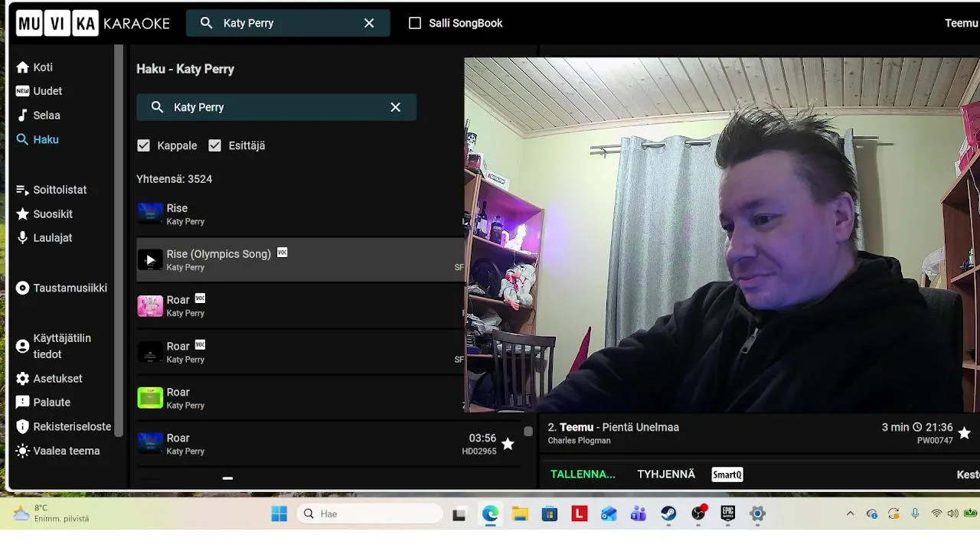Open Palaute feedback page
This screenshot has width=980, height=551.
pos(44,403)
